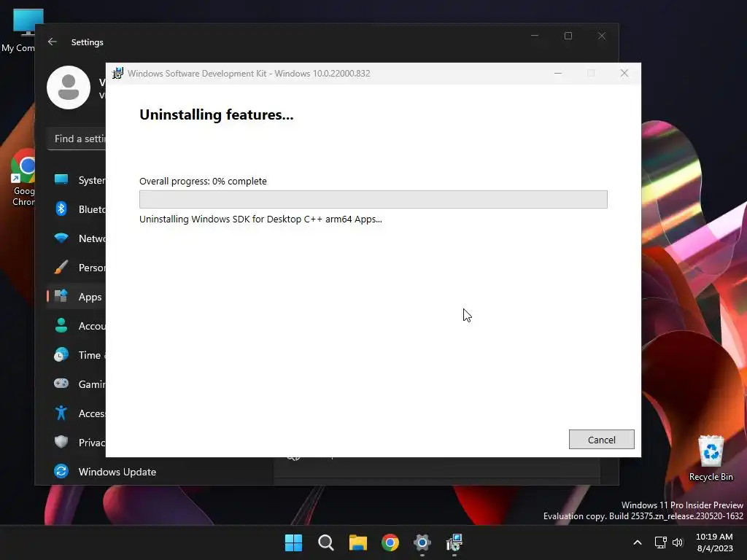Screen dimensions: 747x560
Task: Click 'Overall progress: 0% complete' text
Action: (203, 181)
